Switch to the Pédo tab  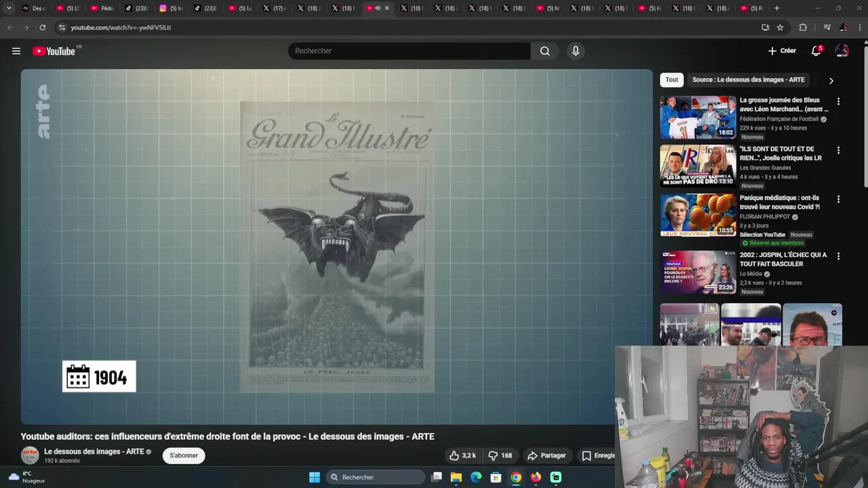102,8
